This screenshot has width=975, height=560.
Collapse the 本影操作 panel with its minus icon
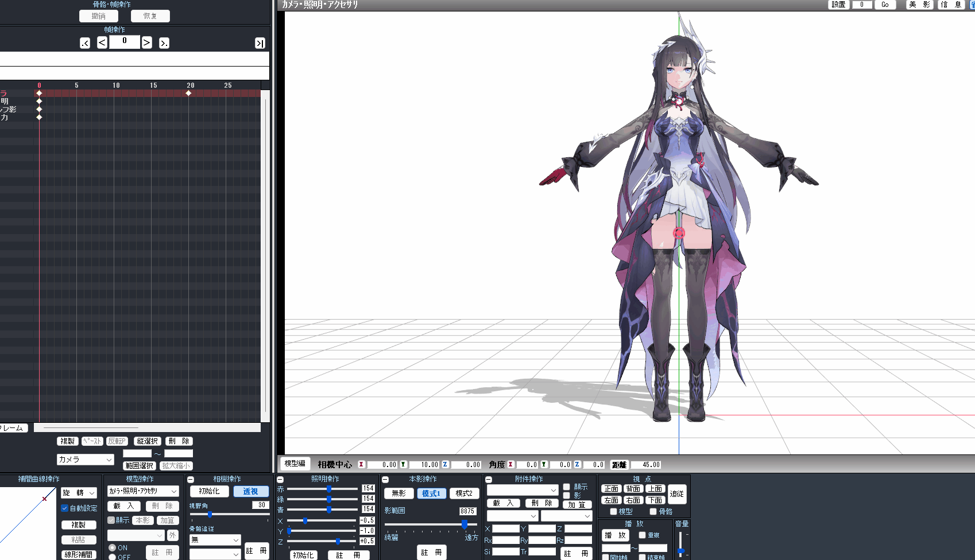pyautogui.click(x=385, y=480)
